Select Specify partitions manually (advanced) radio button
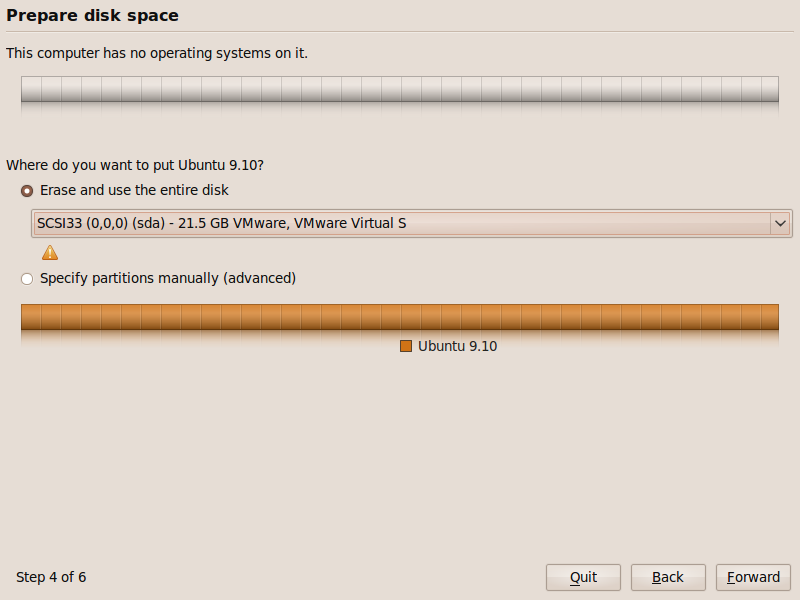800x600 pixels. 27,279
